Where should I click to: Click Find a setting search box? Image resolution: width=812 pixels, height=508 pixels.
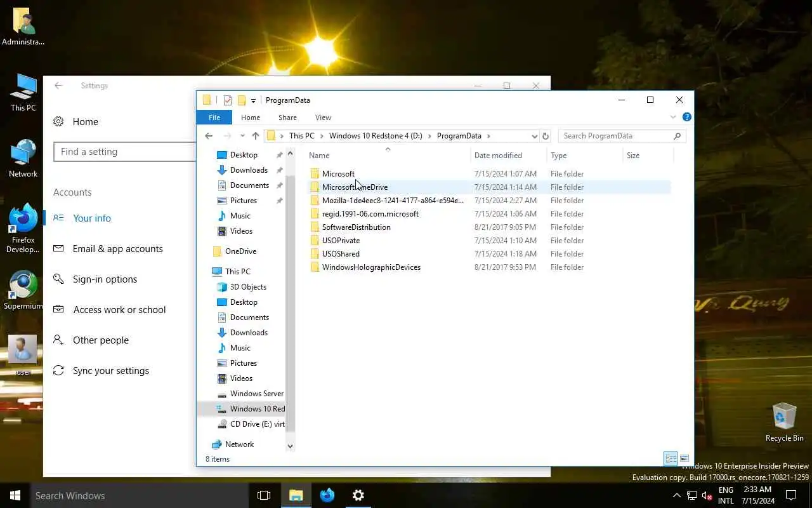(x=126, y=152)
